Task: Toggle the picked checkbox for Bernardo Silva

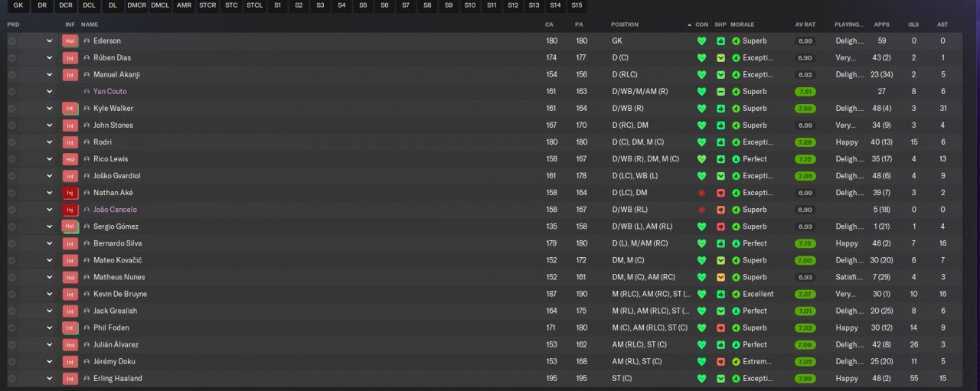Action: tap(11, 243)
